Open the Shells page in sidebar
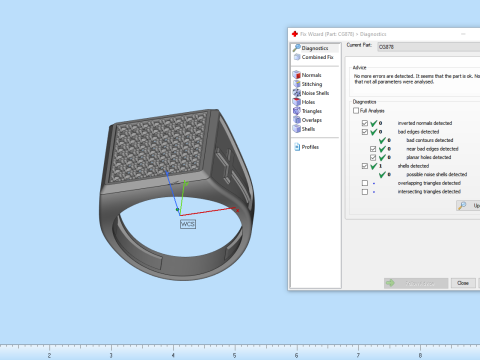Image resolution: width=480 pixels, height=360 pixels. tap(304, 129)
